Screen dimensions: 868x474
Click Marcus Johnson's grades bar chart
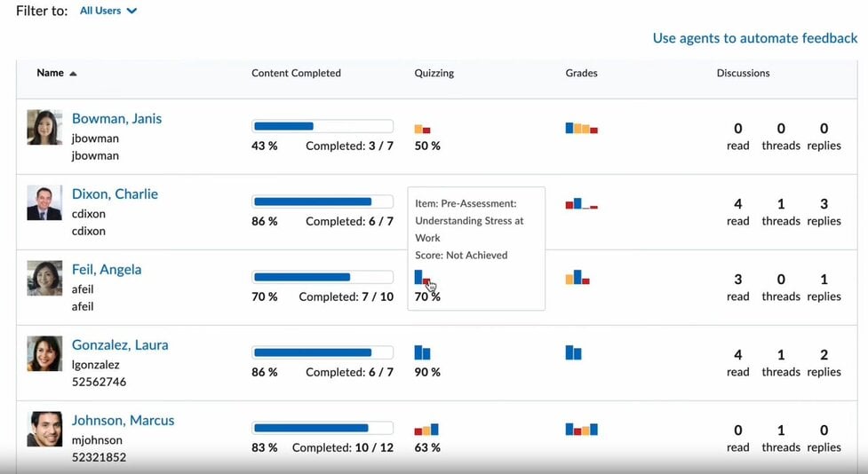[581, 430]
